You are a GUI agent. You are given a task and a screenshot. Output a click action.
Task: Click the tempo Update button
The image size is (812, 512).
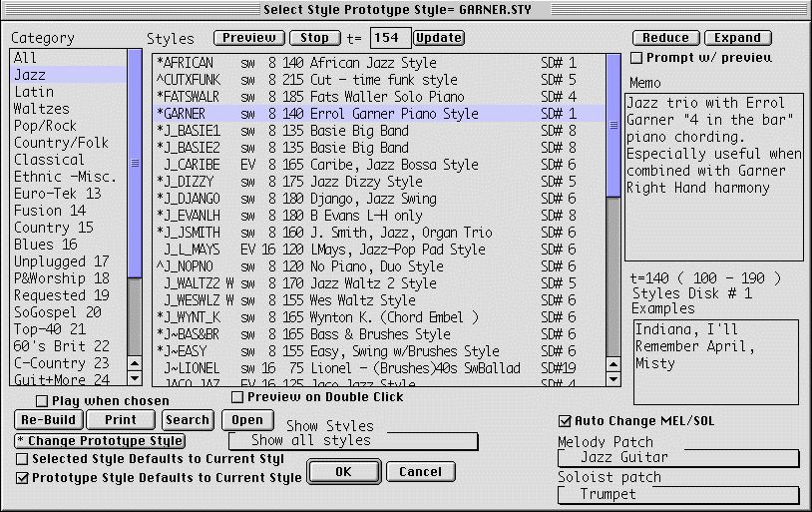tap(439, 38)
